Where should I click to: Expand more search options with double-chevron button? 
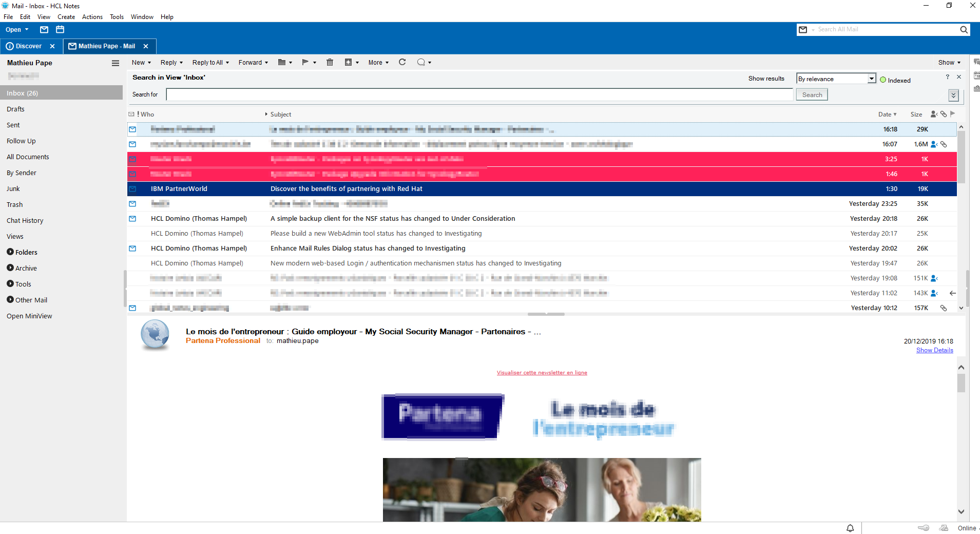(x=953, y=95)
